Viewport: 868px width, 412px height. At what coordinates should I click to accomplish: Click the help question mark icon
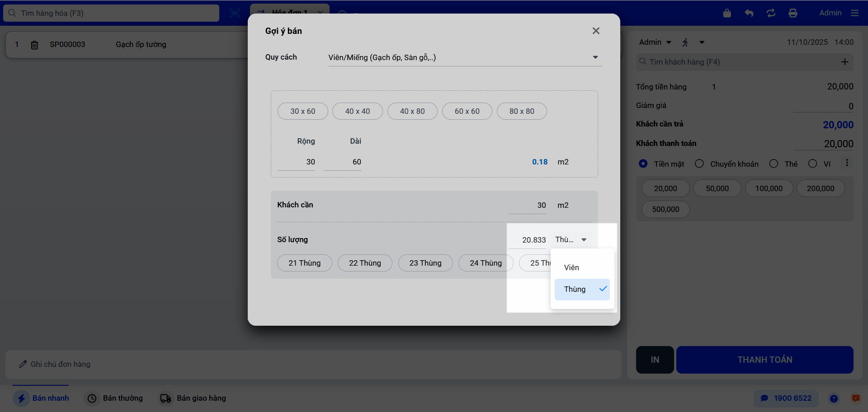(x=834, y=398)
